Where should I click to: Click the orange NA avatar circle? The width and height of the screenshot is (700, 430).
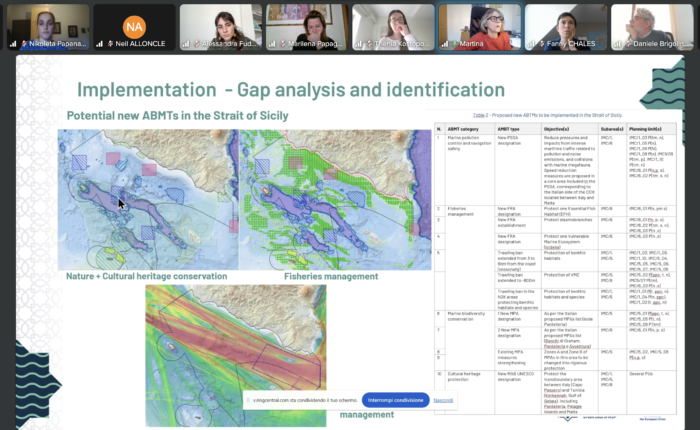[x=133, y=24]
